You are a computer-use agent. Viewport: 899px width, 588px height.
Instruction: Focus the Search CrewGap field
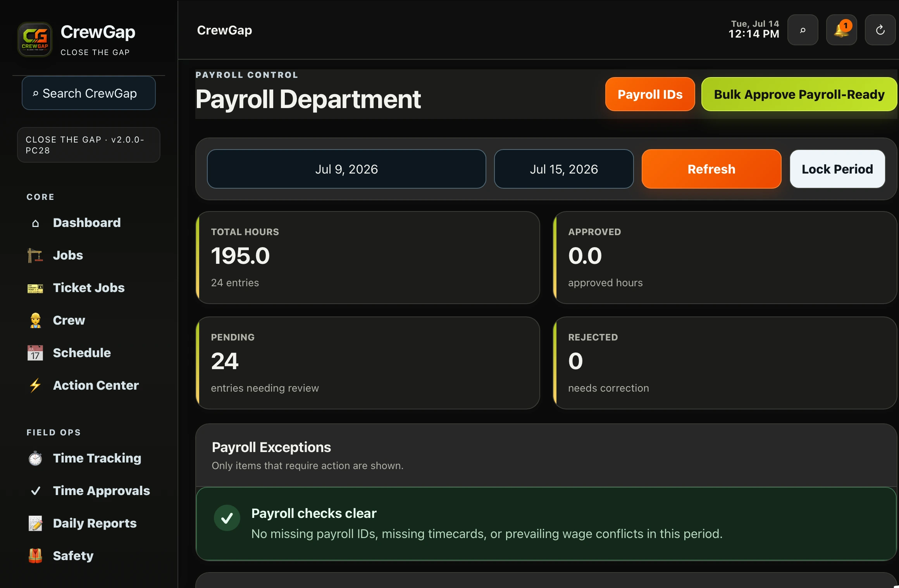click(x=89, y=93)
